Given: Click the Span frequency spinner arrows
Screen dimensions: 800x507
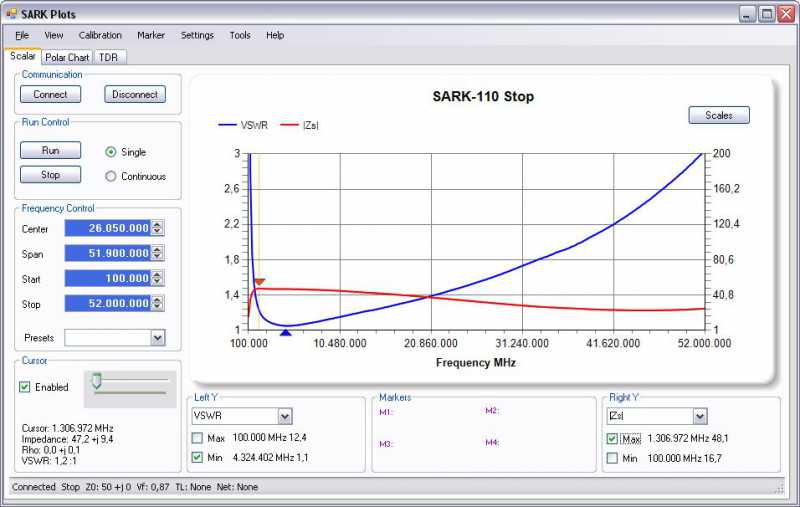Looking at the screenshot, I should point(158,253).
